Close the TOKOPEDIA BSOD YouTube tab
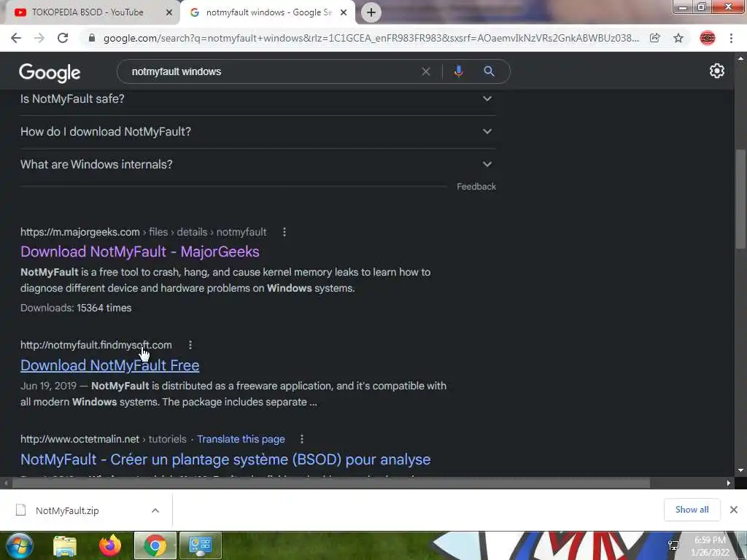The width and height of the screenshot is (747, 560). [169, 12]
